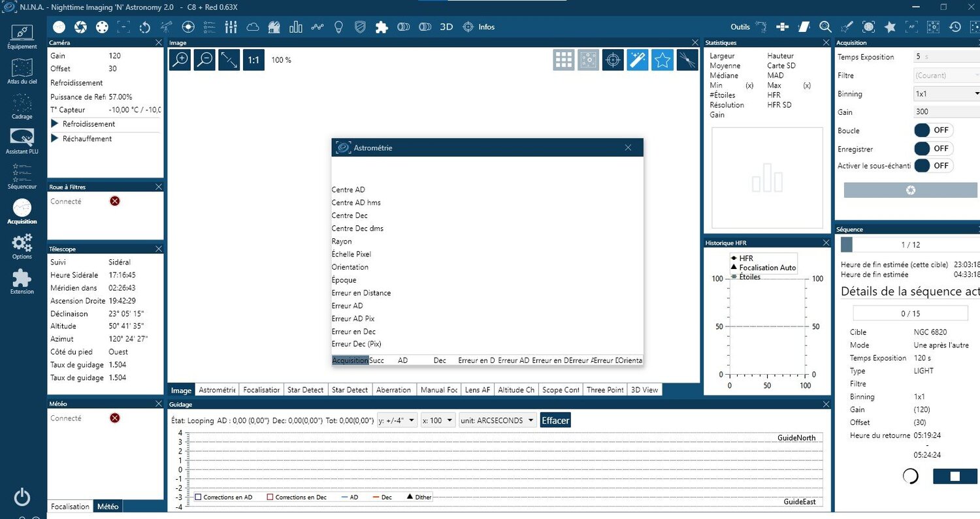
Task: Switch to the Scope Cont tab
Action: 561,390
